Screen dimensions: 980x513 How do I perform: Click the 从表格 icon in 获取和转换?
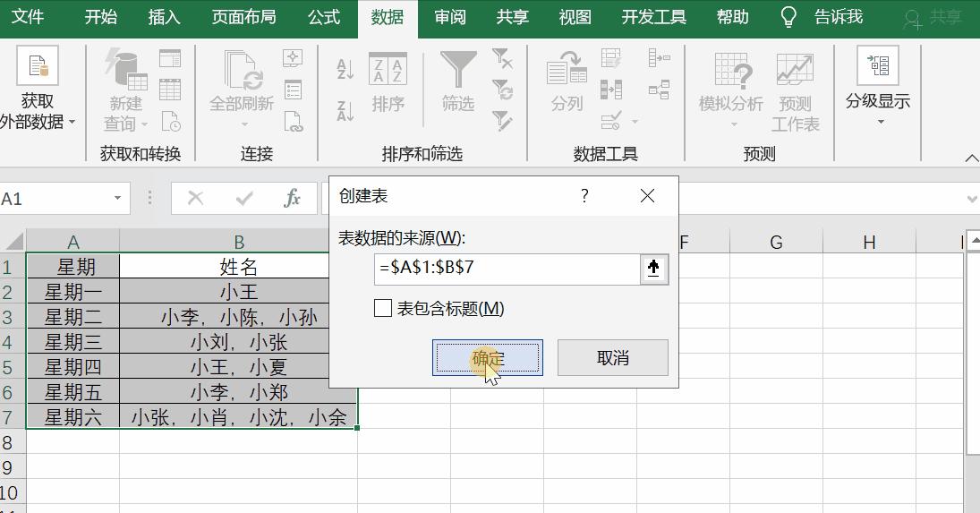pos(170,90)
